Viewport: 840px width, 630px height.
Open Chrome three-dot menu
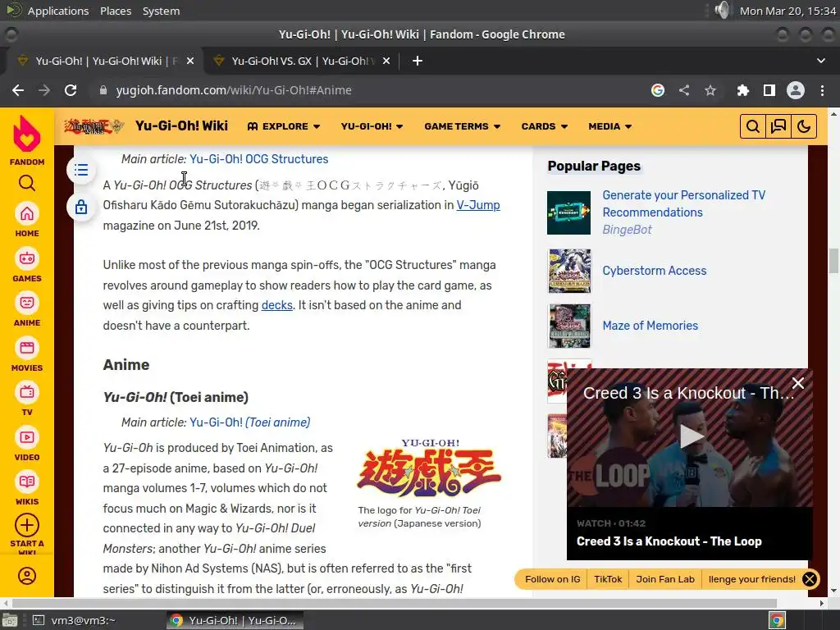point(822,90)
